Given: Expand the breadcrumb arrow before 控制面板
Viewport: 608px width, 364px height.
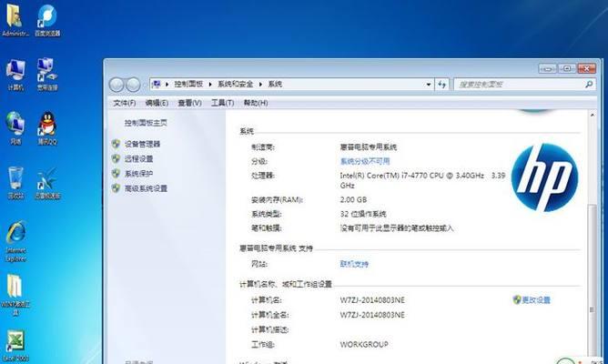Looking at the screenshot, I should click(167, 84).
